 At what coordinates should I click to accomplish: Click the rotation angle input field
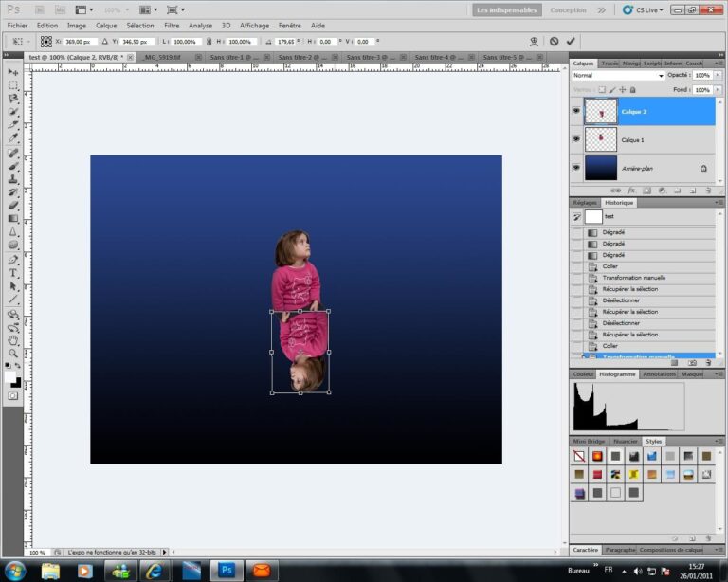(285, 42)
